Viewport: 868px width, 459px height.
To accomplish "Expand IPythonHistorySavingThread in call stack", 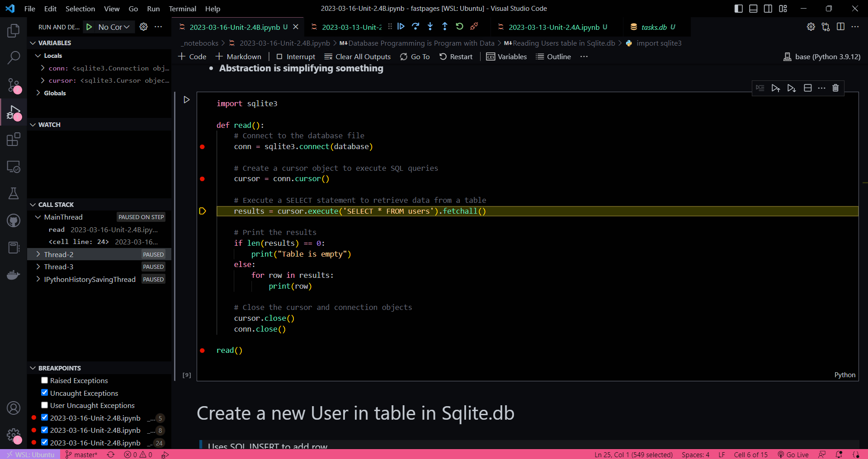I will [38, 279].
